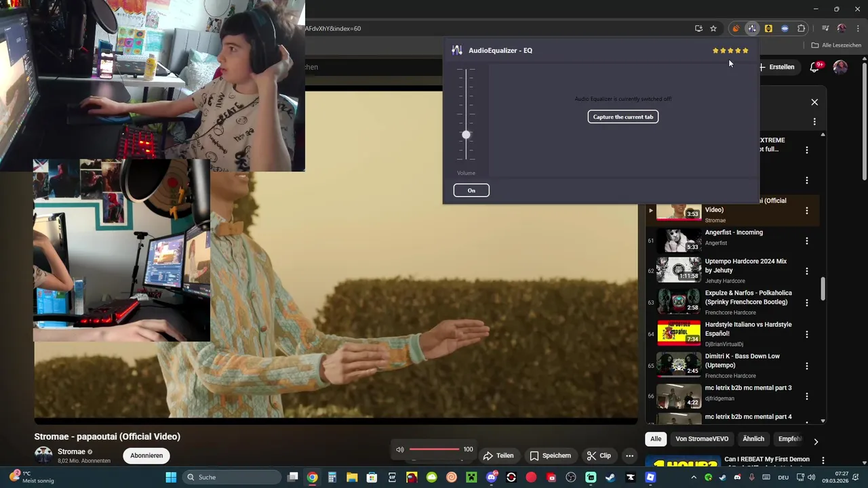The image size is (868, 488).
Task: Open Stromae channel avatar
Action: click(43, 455)
